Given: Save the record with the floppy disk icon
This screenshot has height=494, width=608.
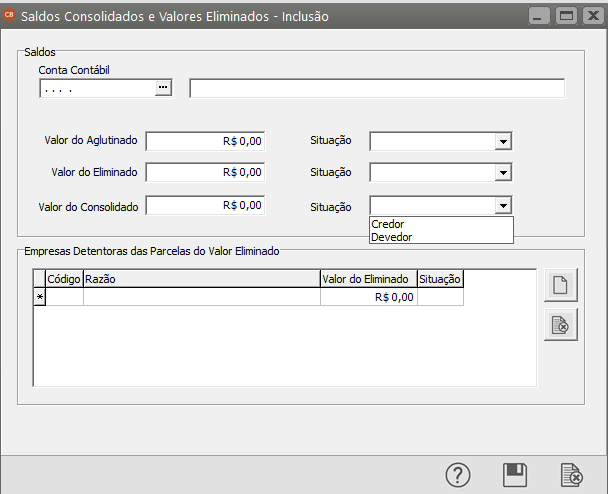Looking at the screenshot, I should point(515,474).
